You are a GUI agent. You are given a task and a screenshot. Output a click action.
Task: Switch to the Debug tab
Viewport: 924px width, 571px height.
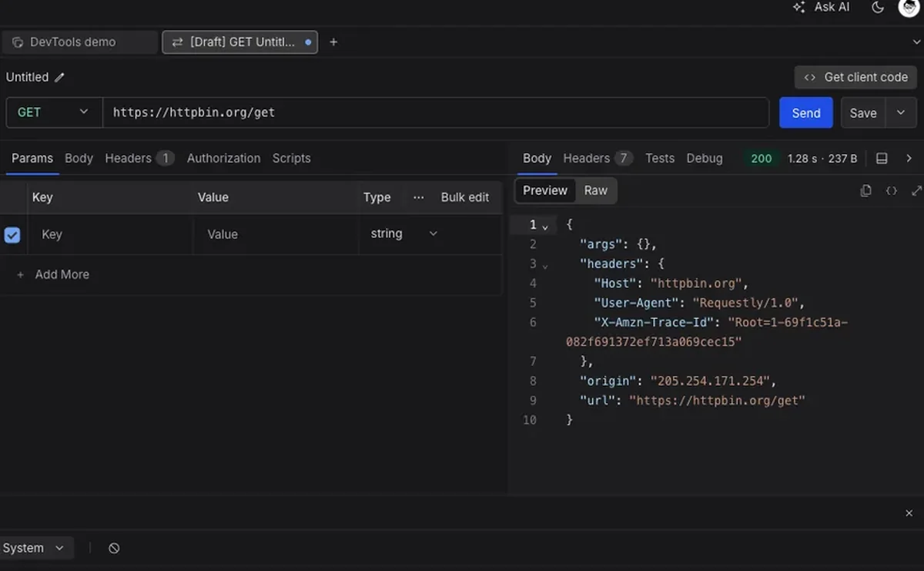[x=705, y=158]
